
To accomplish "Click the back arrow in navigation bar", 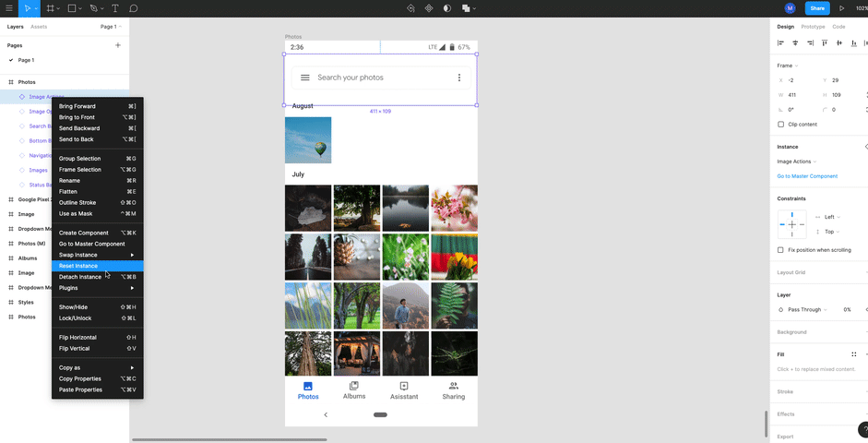I will [326, 414].
